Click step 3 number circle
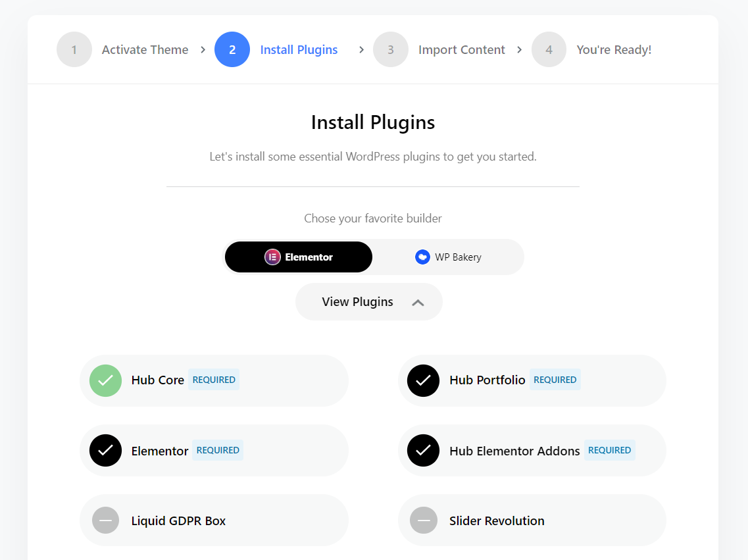The height and width of the screenshot is (560, 748). [391, 50]
